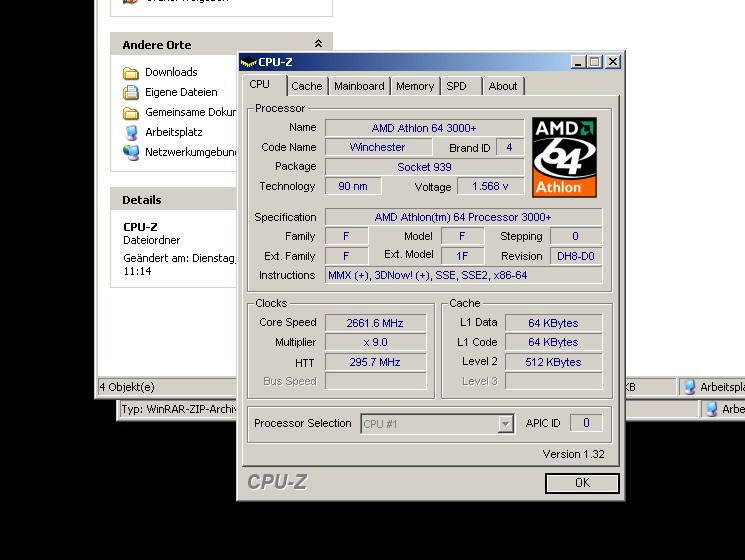Click the empty Bus Speed field

(x=375, y=381)
